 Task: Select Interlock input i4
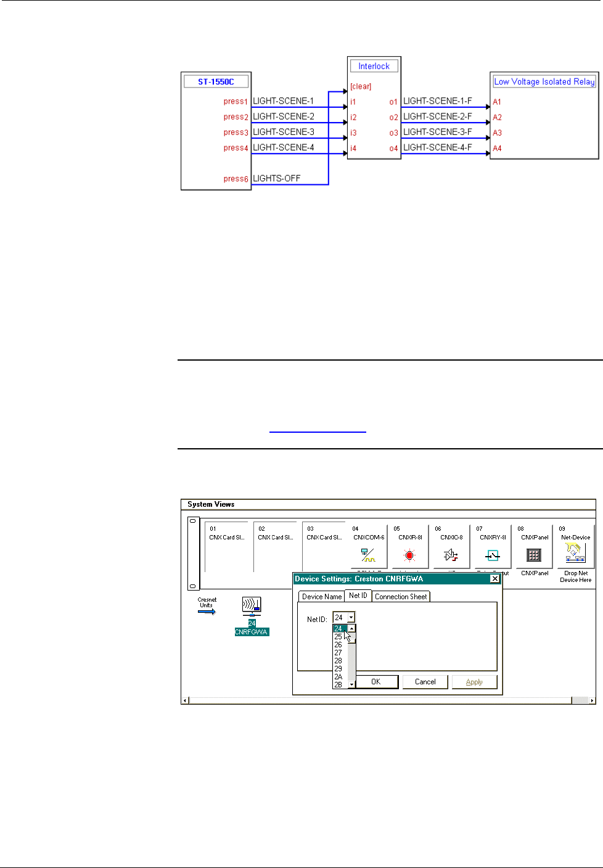(353, 148)
